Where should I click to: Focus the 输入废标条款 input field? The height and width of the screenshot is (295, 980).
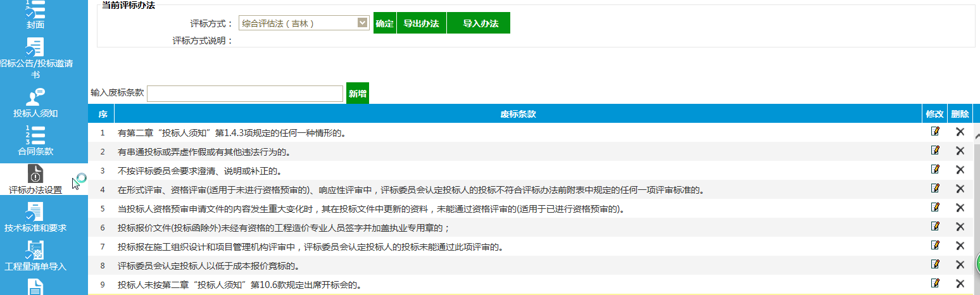click(245, 93)
